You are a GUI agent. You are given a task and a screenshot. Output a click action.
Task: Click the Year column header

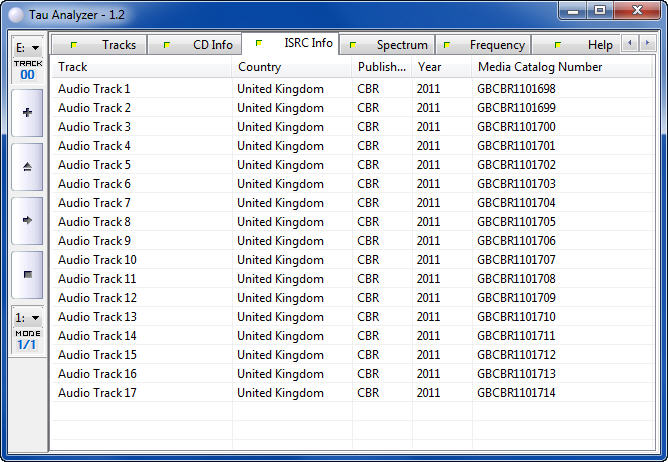coord(440,67)
